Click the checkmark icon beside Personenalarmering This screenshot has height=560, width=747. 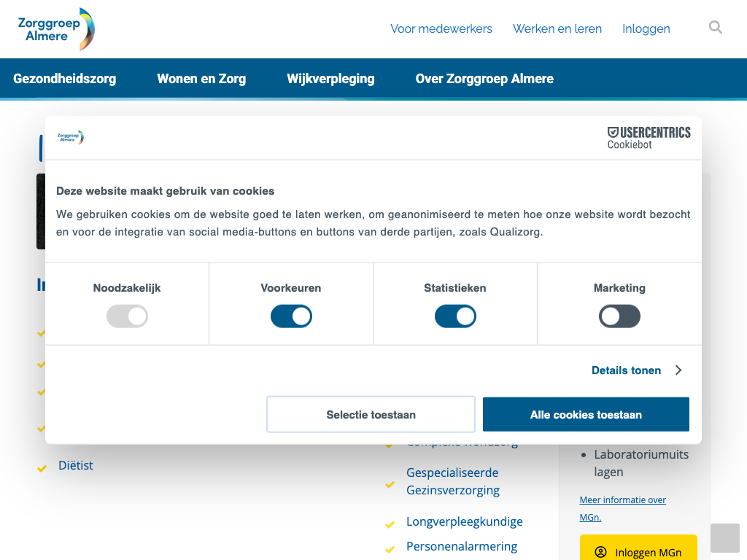(x=390, y=548)
